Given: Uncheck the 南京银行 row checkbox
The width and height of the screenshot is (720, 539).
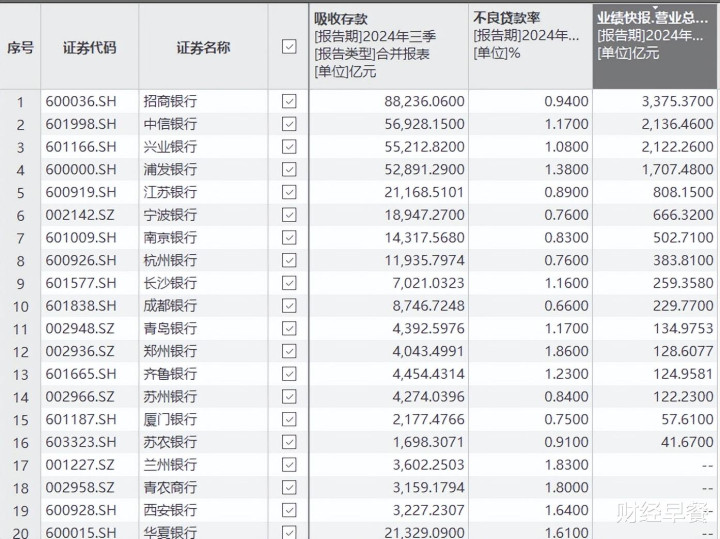Looking at the screenshot, I should tap(289, 237).
